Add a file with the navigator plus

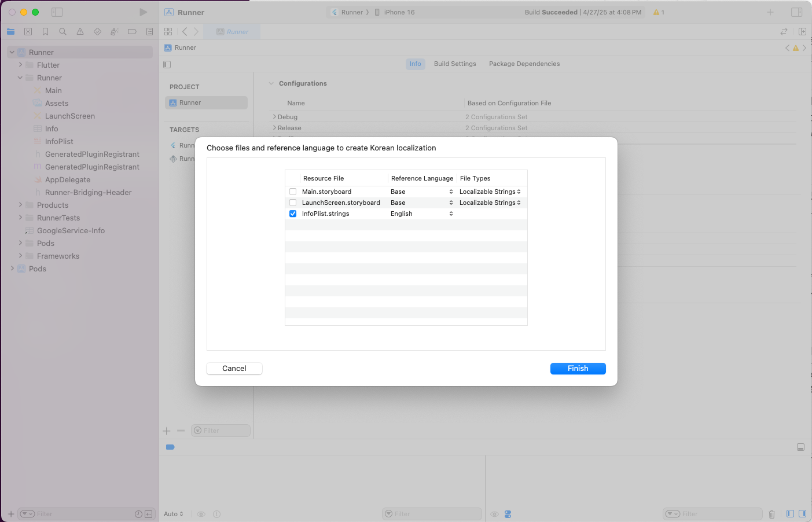coord(11,514)
